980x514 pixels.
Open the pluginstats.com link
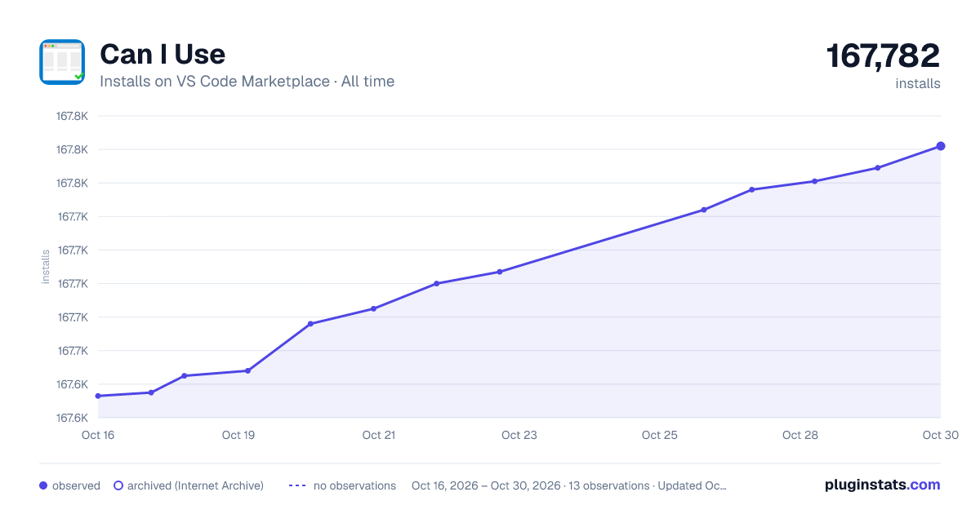tap(882, 485)
